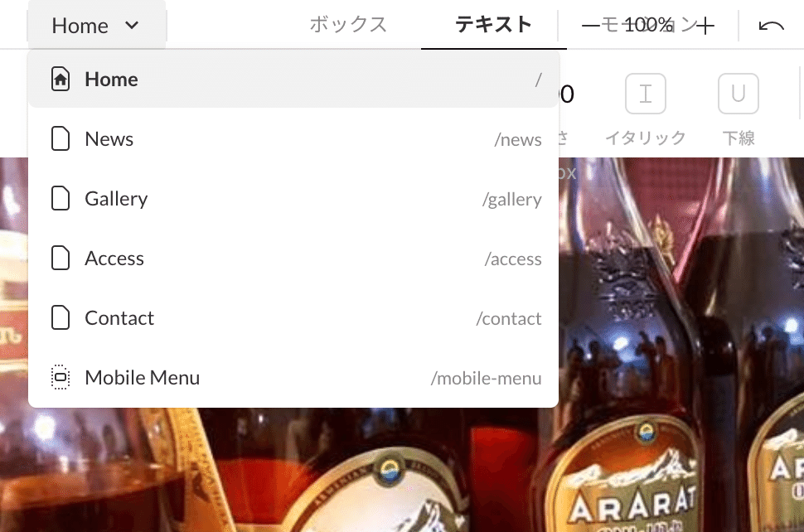Switch to the ボックス tab
The image size is (804, 532).
(348, 25)
